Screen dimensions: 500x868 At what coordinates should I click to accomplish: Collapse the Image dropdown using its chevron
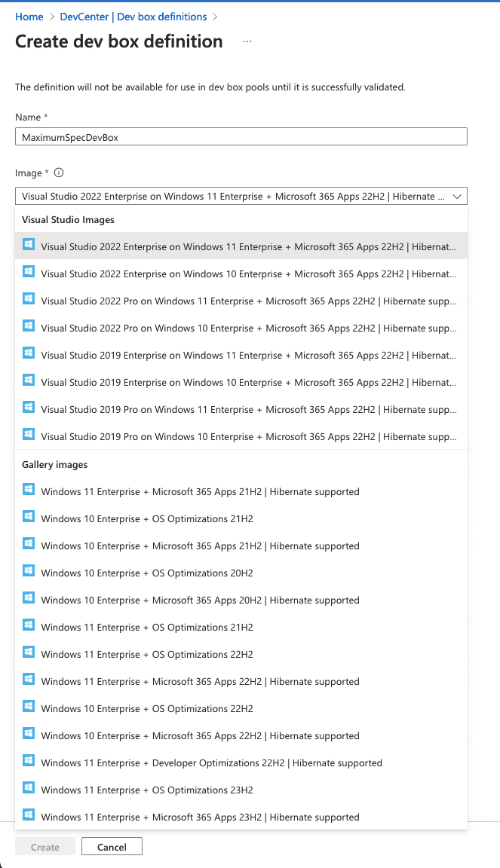[x=456, y=197]
